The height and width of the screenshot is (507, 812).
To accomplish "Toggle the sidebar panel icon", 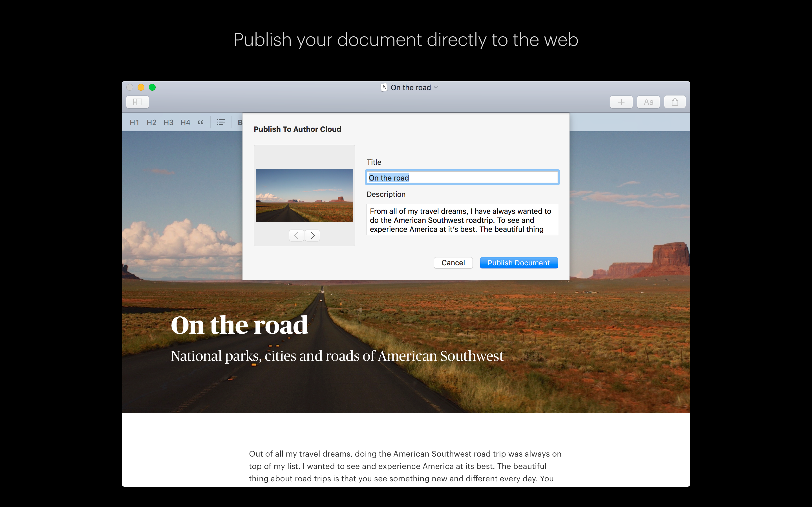I will click(x=138, y=102).
